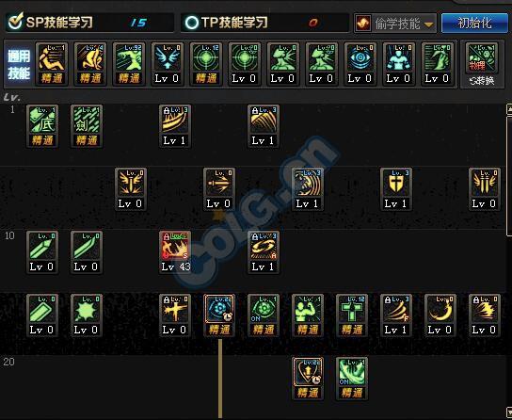Select the TP技能学习 radio option
Viewport: 512px width, 420px height.
192,23
